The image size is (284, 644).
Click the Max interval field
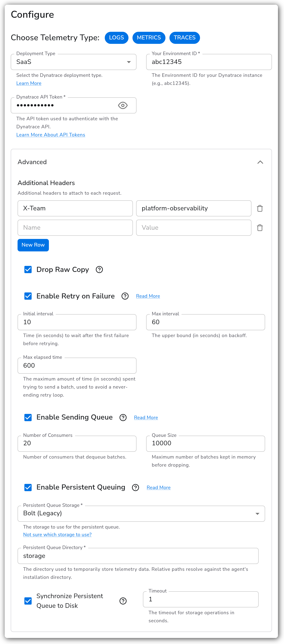[206, 322]
